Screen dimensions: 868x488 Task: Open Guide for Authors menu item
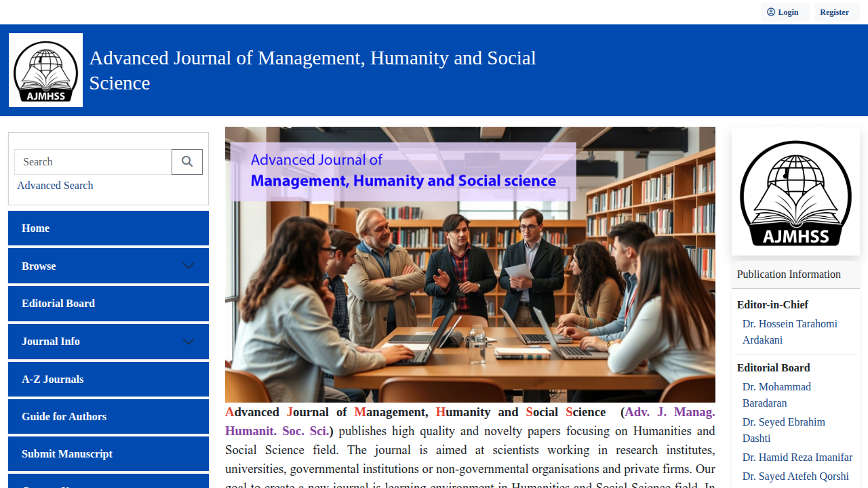(108, 417)
